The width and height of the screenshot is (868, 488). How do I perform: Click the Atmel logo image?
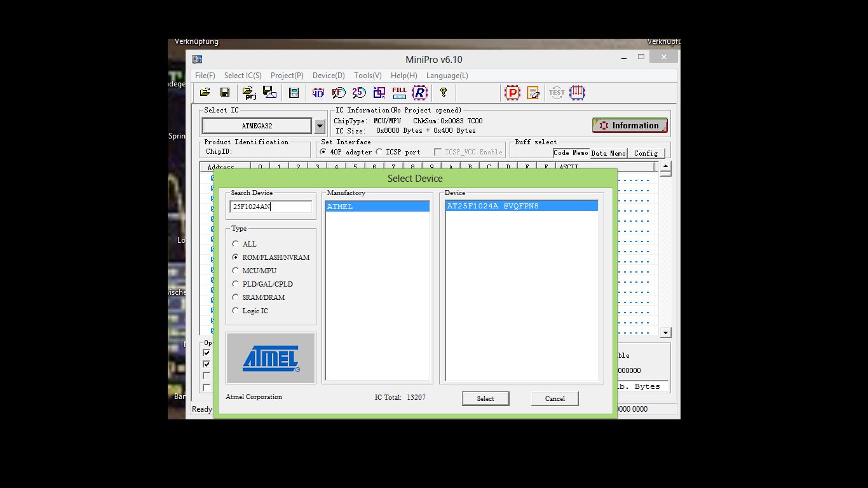(271, 358)
